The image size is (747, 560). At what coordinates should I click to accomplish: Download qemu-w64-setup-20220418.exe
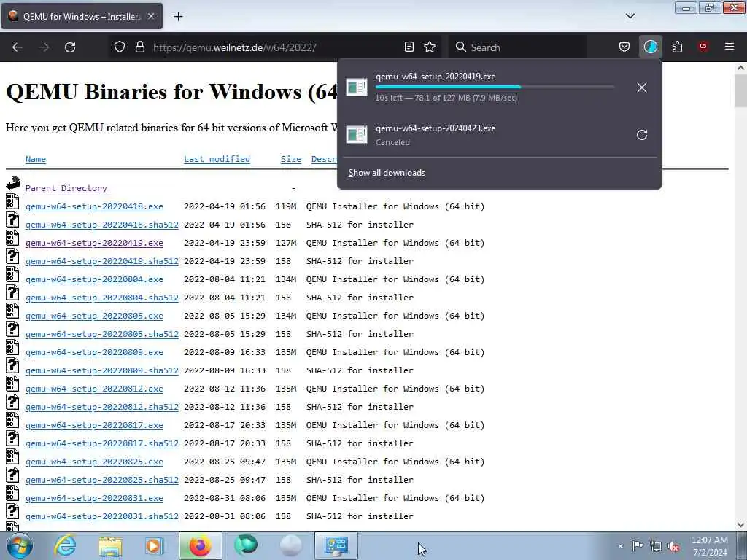[x=94, y=206]
